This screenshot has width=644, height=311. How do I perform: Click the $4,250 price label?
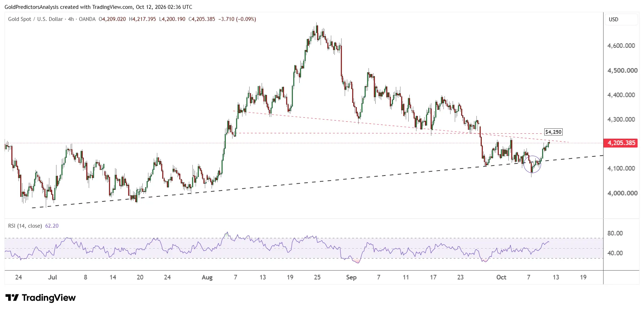tap(553, 132)
